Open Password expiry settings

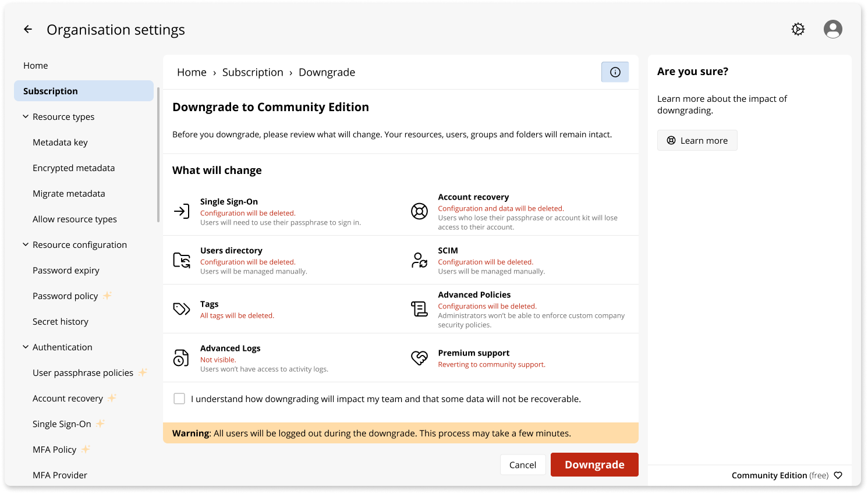pos(66,271)
